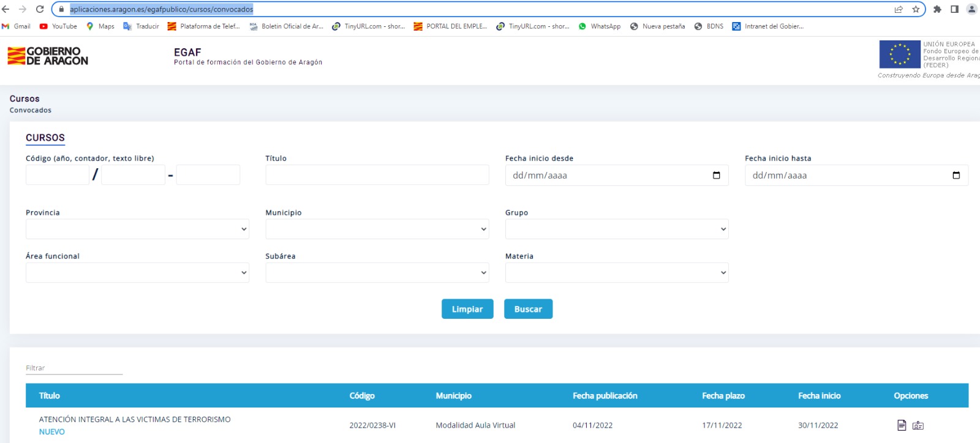Screen dimensions: 980x443
Task: Expand the Municipio dropdown
Action: tap(377, 229)
